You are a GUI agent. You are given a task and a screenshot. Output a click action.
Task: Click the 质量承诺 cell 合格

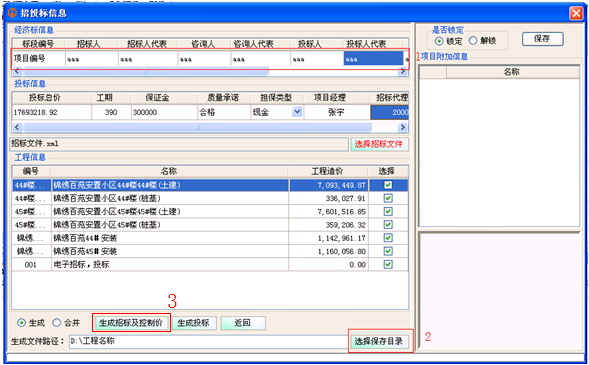point(224,112)
